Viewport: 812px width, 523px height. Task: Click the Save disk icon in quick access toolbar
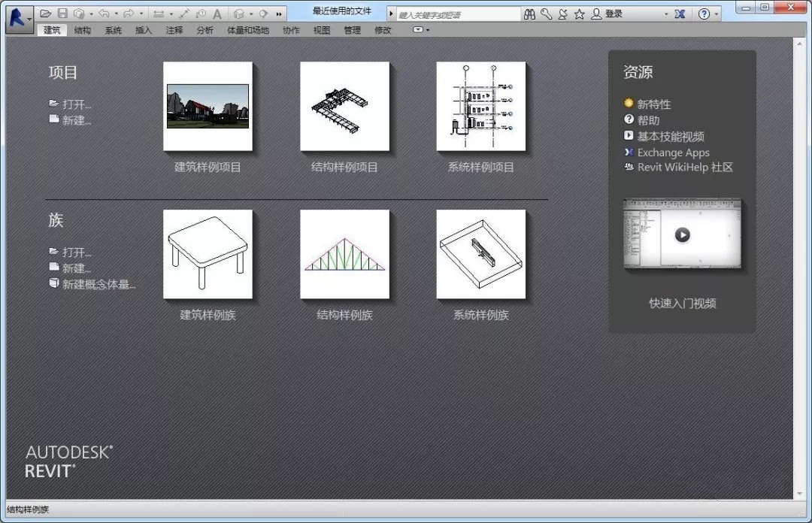pos(62,14)
